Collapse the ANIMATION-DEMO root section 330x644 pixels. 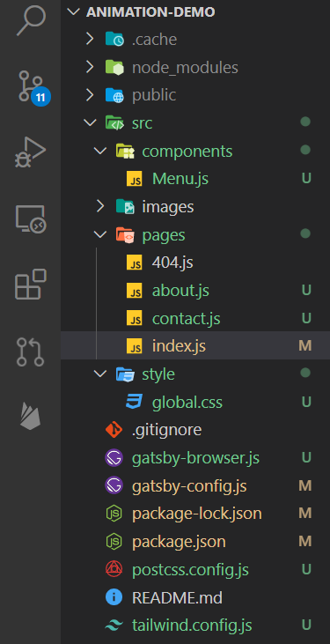[x=73, y=12]
